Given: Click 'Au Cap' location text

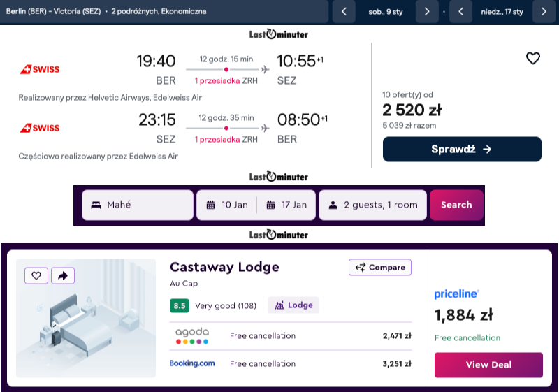Looking at the screenshot, I should click(x=184, y=284).
